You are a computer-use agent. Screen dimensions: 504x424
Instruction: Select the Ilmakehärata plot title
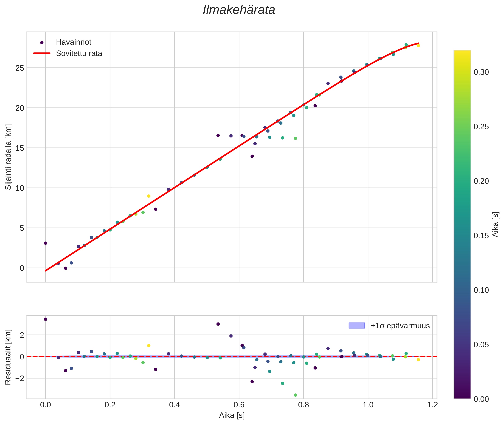tap(239, 10)
